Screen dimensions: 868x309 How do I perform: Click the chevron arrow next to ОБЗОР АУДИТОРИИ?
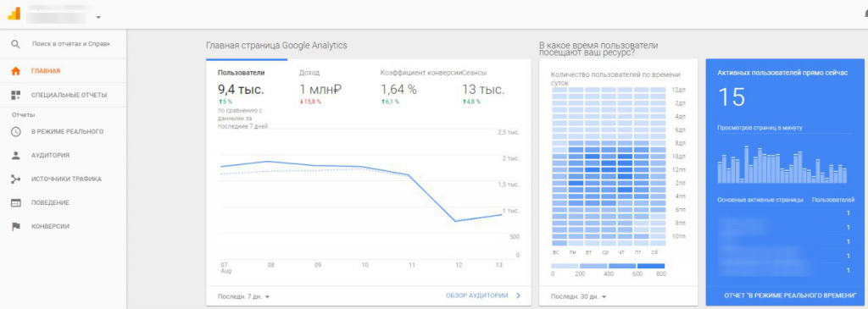click(518, 295)
